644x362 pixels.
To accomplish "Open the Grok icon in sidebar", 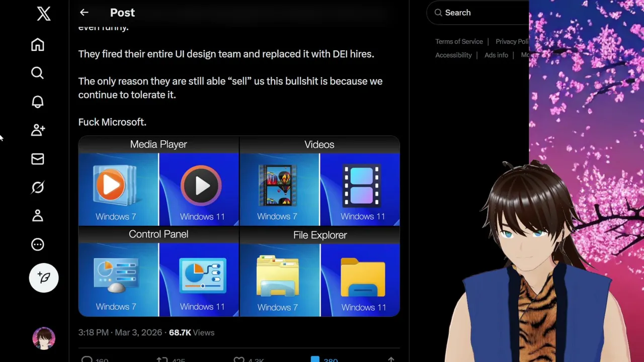I will pyautogui.click(x=38, y=188).
